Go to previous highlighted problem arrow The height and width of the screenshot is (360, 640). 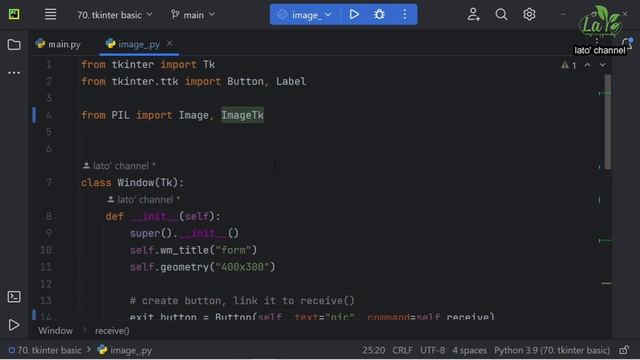[587, 65]
